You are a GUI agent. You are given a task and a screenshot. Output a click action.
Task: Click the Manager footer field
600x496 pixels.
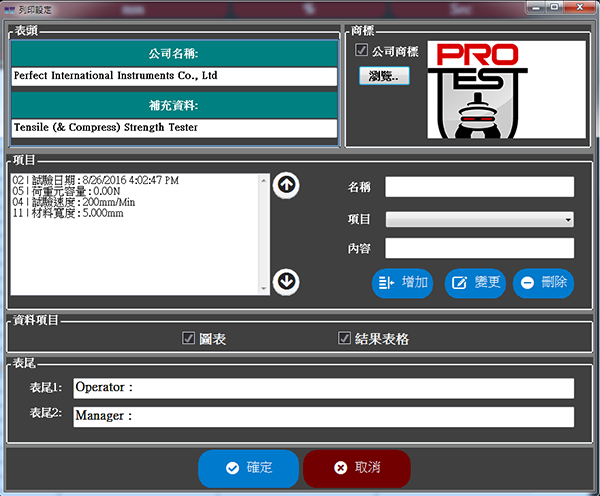pyautogui.click(x=323, y=417)
